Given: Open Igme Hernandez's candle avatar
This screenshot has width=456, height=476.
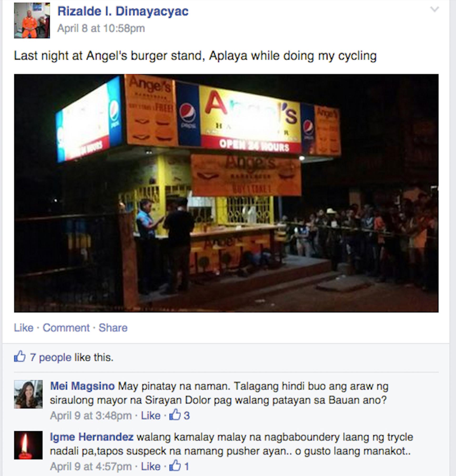Looking at the screenshot, I should click(x=28, y=445).
